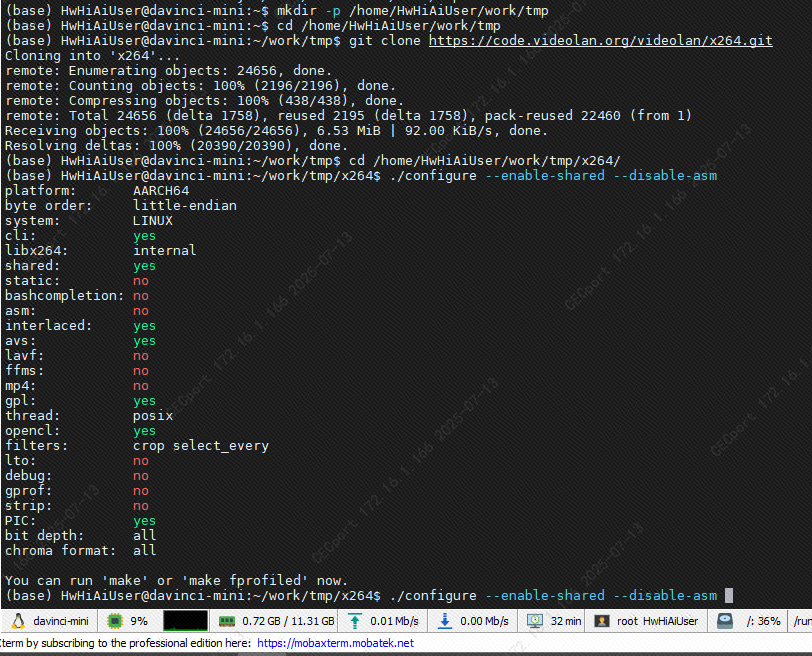
Task: Click the 'bashcompletion: no' line
Action: [77, 296]
